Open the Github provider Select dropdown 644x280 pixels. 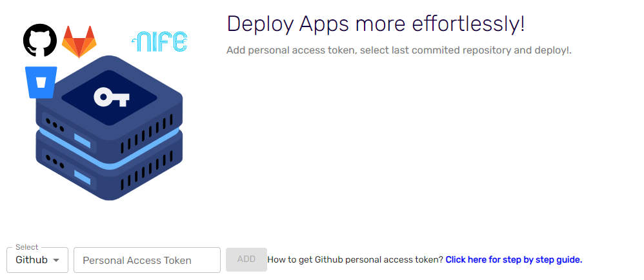[37, 260]
